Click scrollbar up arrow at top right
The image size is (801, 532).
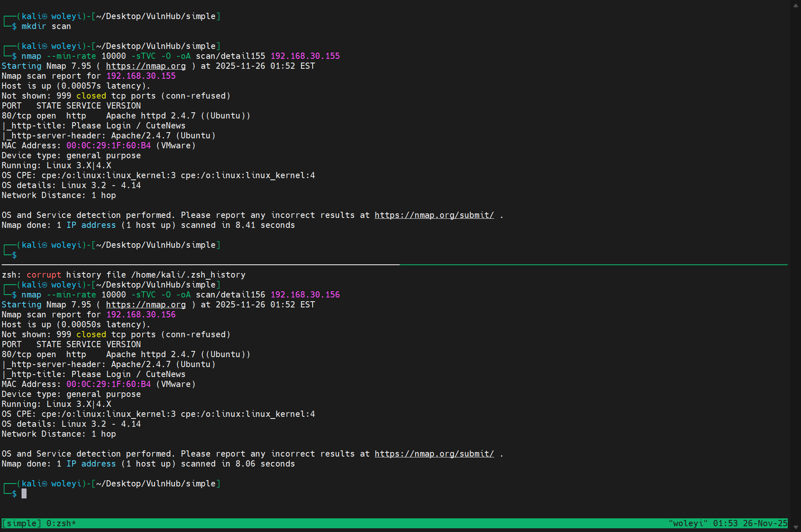795,5
